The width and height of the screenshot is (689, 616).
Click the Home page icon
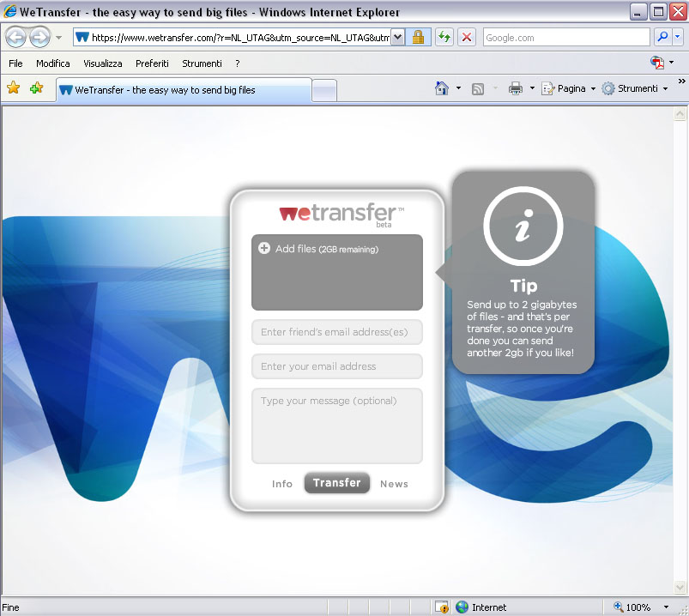[x=442, y=88]
